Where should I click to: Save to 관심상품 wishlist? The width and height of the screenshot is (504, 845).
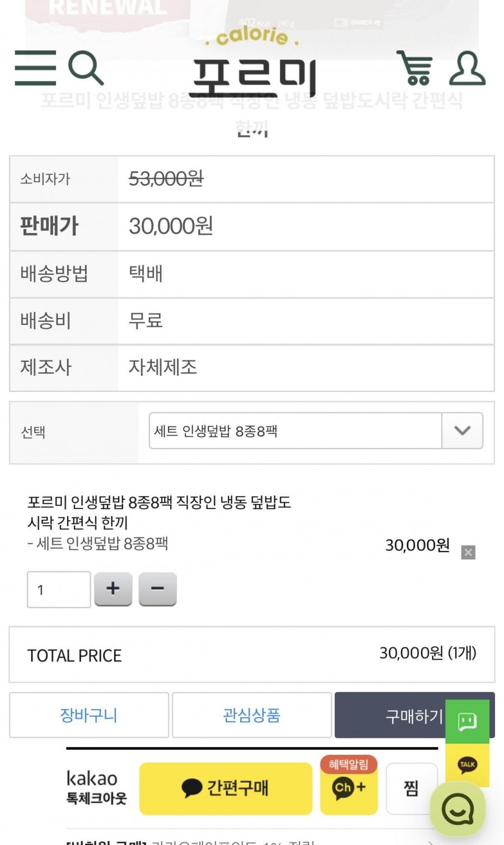click(251, 715)
